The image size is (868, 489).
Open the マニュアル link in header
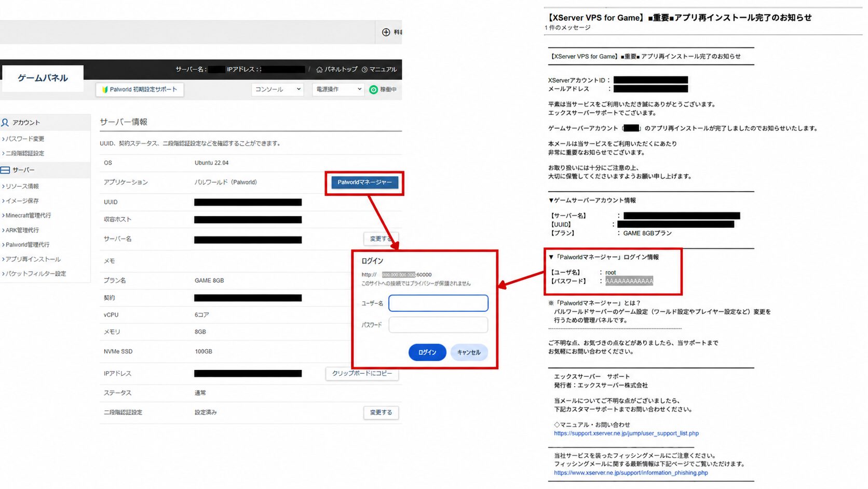coord(379,69)
